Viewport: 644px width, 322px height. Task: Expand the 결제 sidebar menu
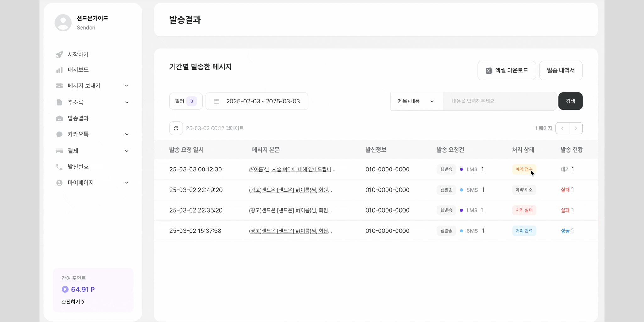point(127,151)
